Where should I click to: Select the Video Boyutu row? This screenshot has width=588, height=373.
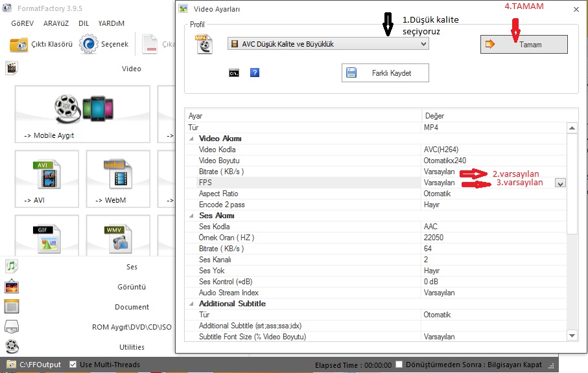pyautogui.click(x=376, y=161)
